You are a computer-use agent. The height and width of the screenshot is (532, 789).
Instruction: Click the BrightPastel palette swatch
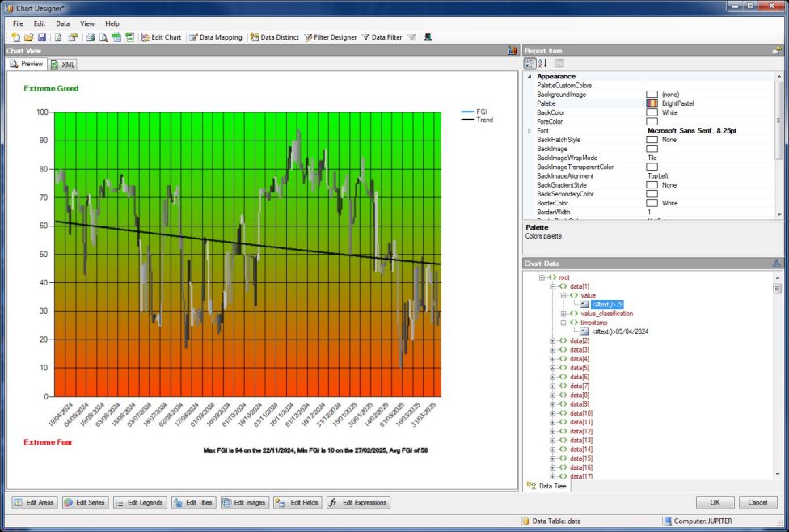652,103
